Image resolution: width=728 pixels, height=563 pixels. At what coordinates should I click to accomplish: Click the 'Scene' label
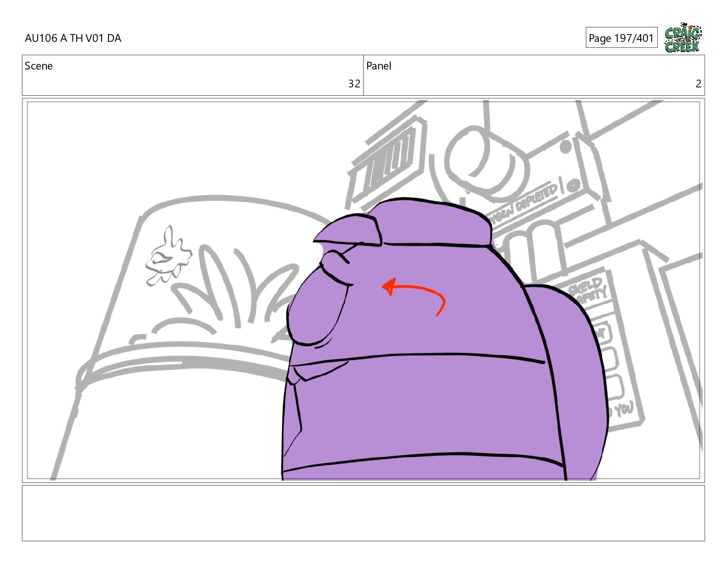click(x=39, y=66)
